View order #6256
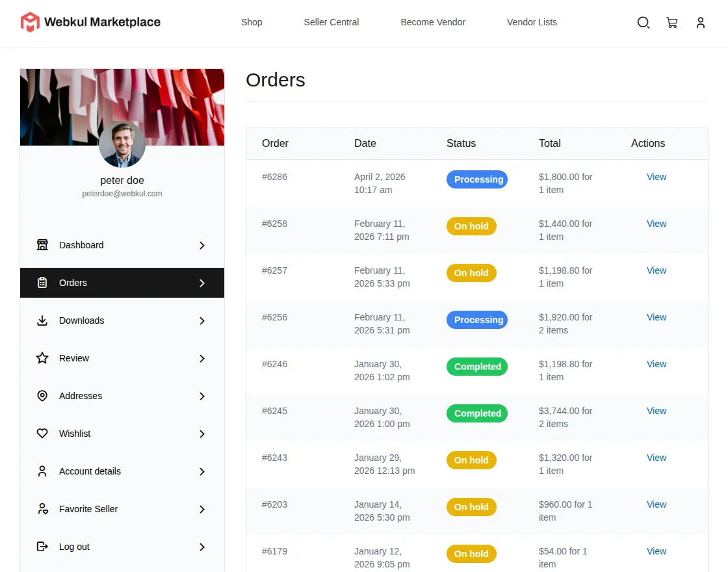This screenshot has width=728, height=572. (656, 317)
